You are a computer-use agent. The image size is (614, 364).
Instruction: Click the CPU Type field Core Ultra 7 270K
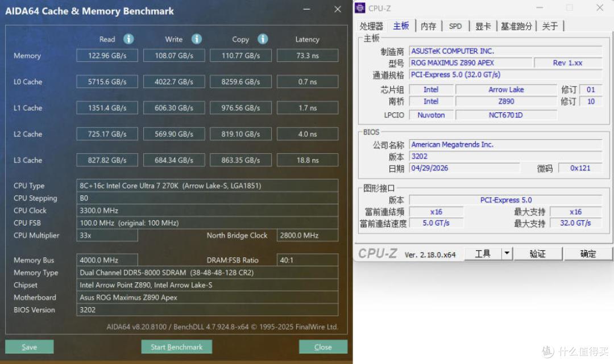click(x=207, y=185)
